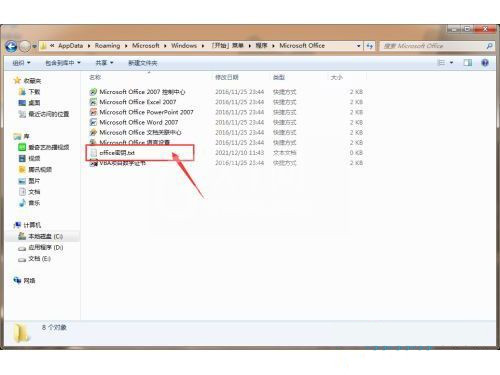Open the 音乐 music note icon
500x375 pixels.
[x=22, y=203]
